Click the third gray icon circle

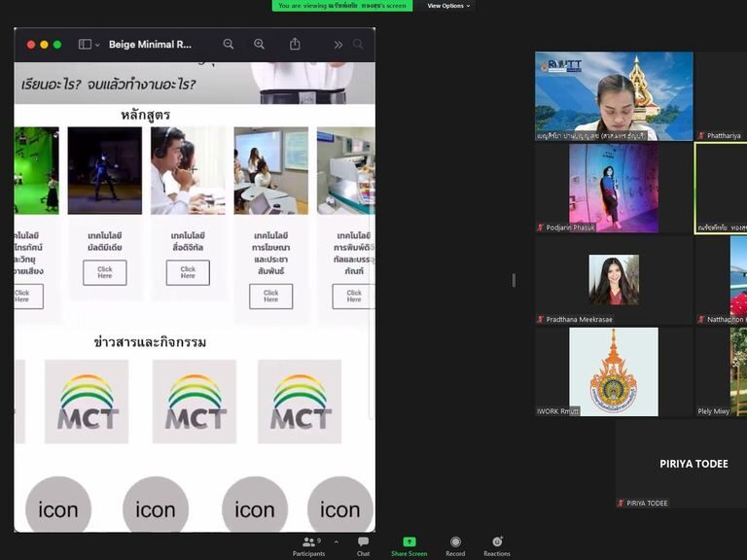click(255, 505)
